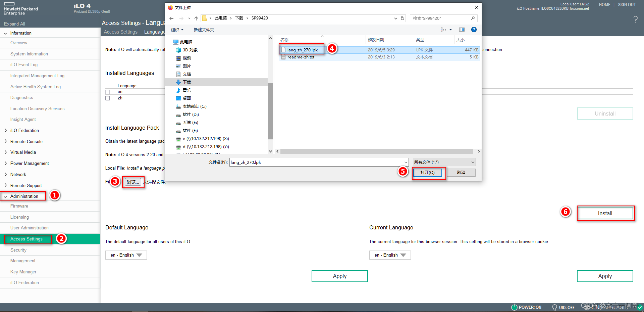The width and height of the screenshot is (644, 312).
Task: Switch to the Access Settings tab
Action: [121, 32]
